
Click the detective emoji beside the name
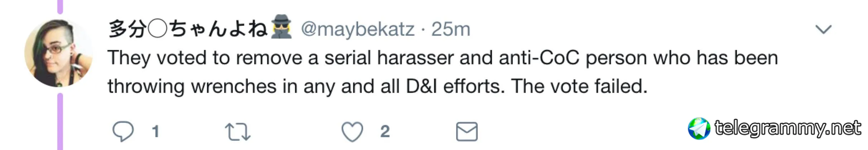(x=281, y=27)
